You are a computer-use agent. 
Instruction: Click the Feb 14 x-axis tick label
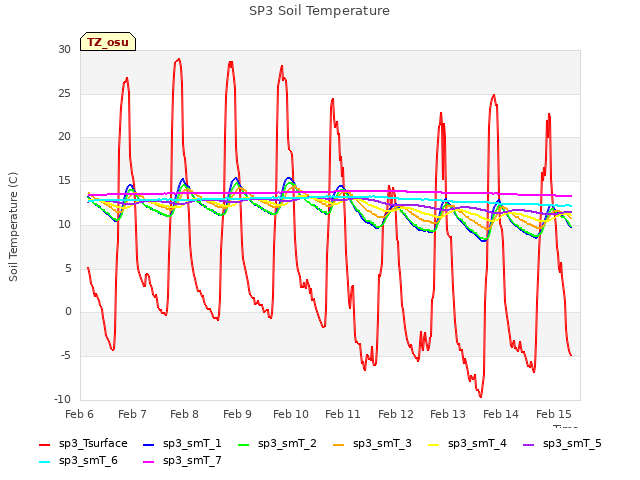pos(501,414)
